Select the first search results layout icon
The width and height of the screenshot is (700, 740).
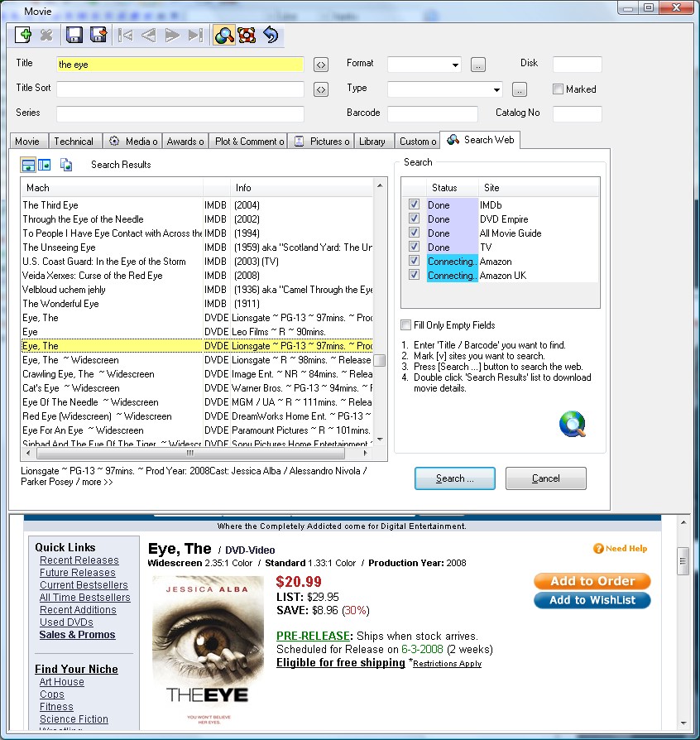pyautogui.click(x=28, y=165)
